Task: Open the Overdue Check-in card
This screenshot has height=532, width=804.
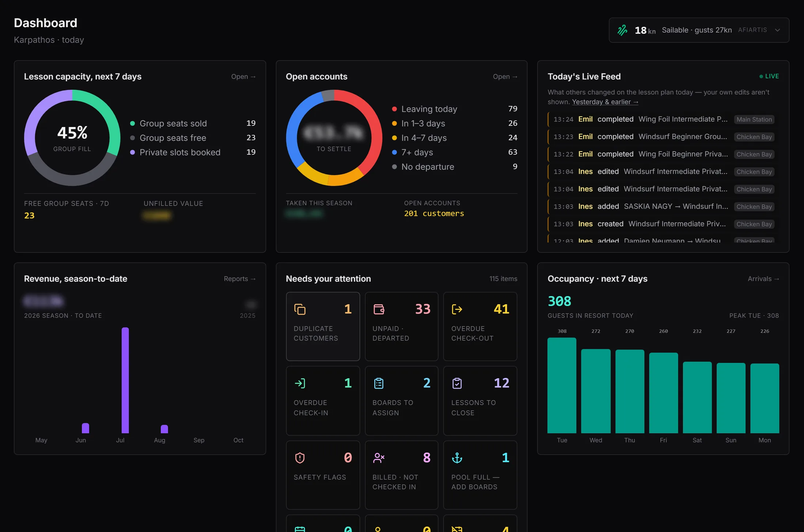Action: pyautogui.click(x=323, y=401)
